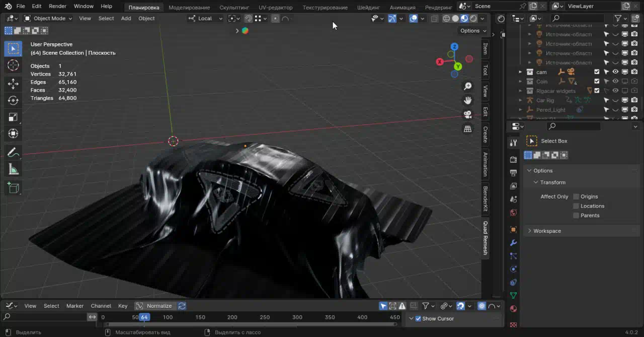Click the timeline horizontal scrollbar
The height and width of the screenshot is (337, 644).
252,324
